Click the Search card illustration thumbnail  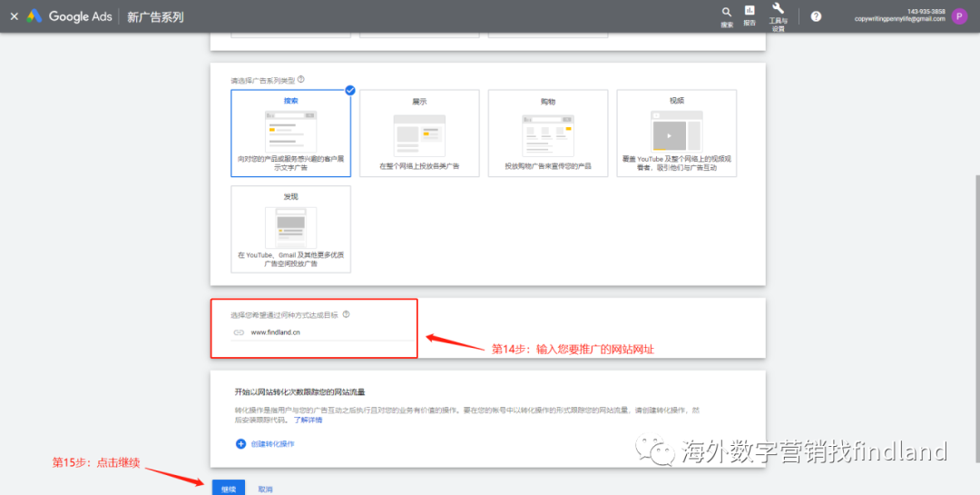[x=290, y=132]
